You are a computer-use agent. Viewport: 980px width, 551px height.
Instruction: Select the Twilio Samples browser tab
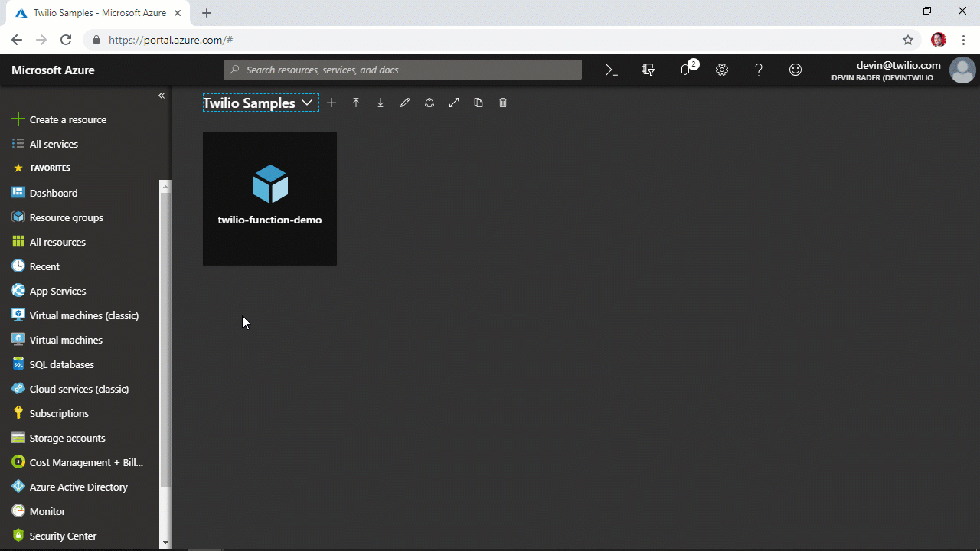[x=98, y=13]
